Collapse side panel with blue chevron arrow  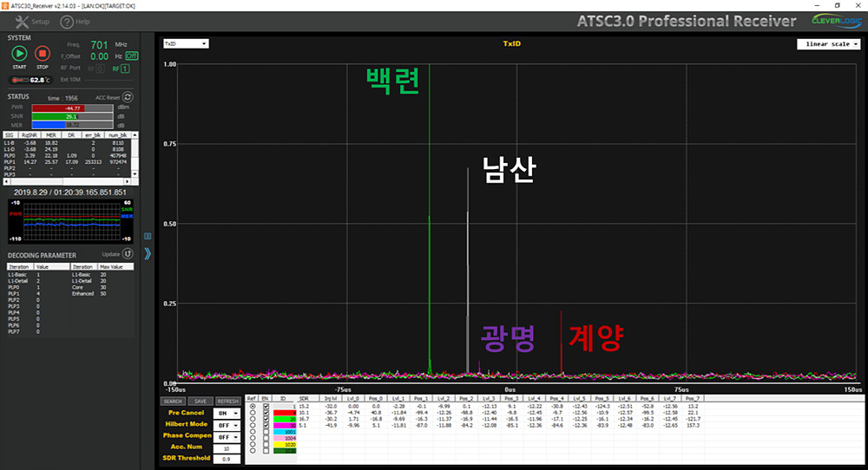click(x=148, y=254)
